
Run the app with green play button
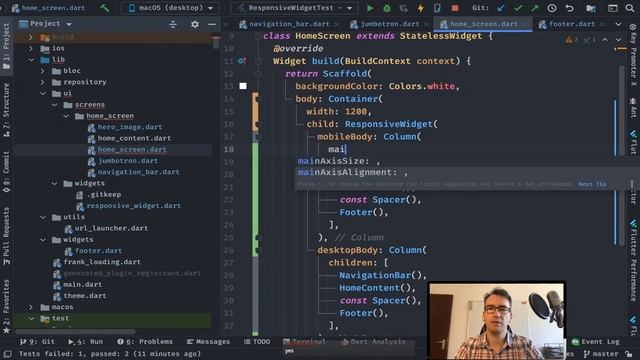tap(370, 8)
